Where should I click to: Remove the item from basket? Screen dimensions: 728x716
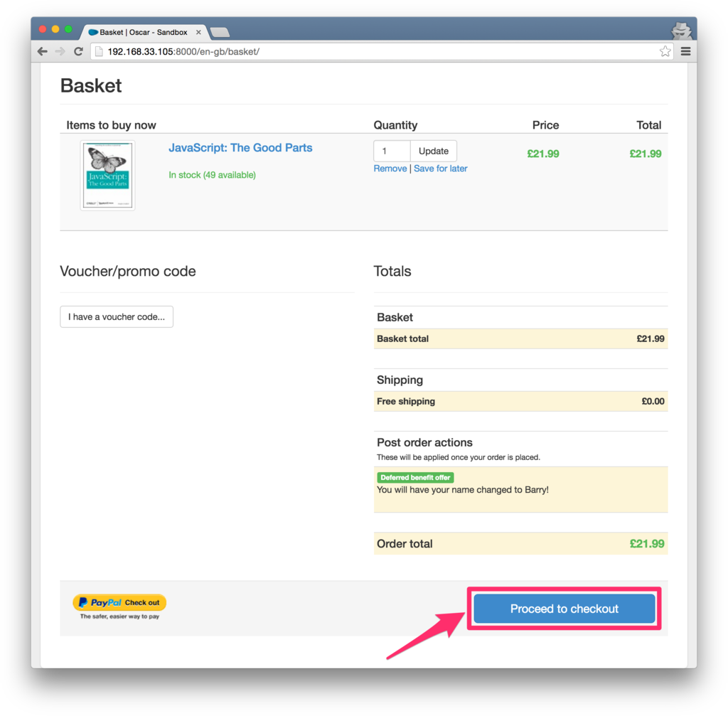click(x=390, y=169)
